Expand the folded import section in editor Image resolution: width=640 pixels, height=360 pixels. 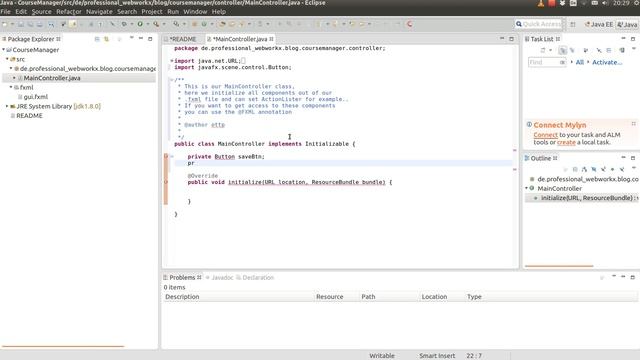tap(171, 61)
